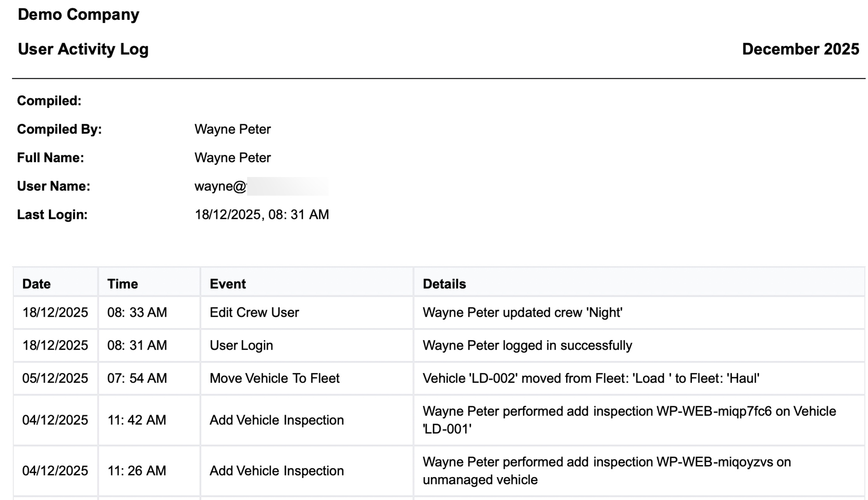Click the Last Login timestamp value
This screenshot has height=500, width=868.
click(261, 215)
